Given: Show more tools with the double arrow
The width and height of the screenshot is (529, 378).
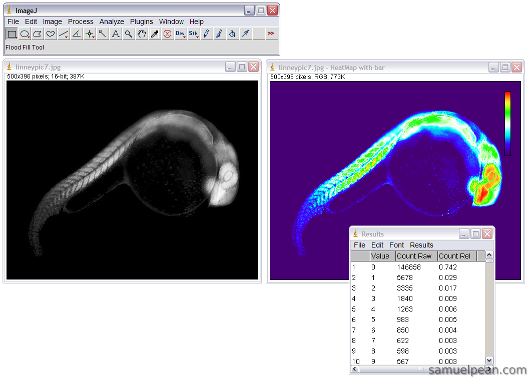Looking at the screenshot, I should [271, 34].
